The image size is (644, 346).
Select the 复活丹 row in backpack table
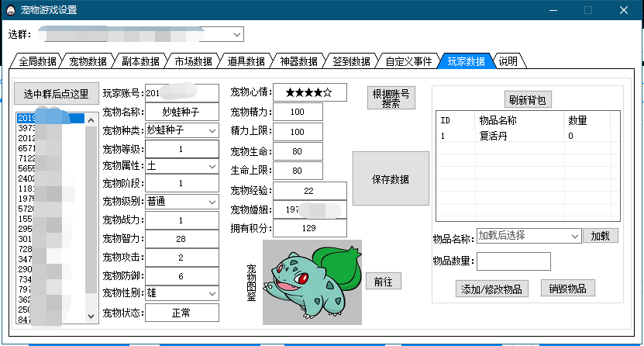[528, 136]
